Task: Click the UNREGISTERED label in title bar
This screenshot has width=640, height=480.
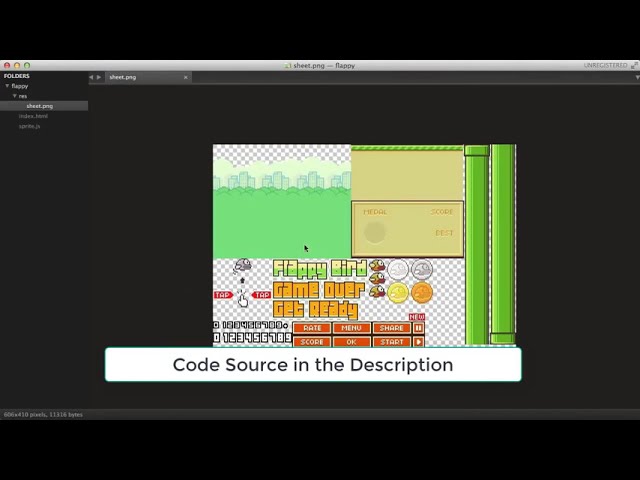Action: pos(605,65)
